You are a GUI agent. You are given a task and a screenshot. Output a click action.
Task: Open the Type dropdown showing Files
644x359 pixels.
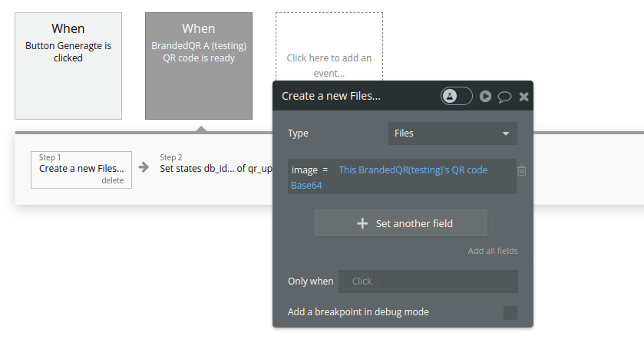[x=452, y=133]
